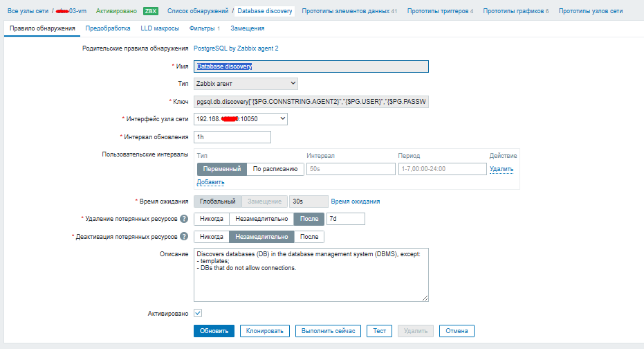Focus the Имя input field
The height and width of the screenshot is (349, 644).
[311, 66]
